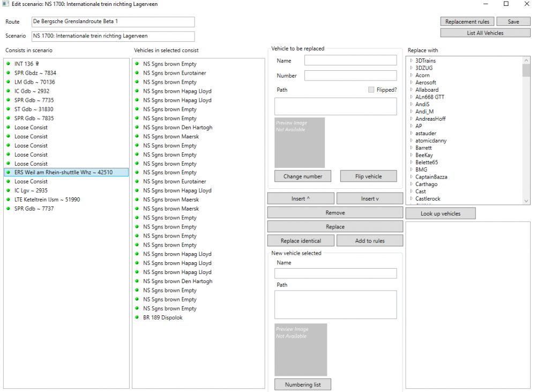Select SPR Gdb ~ 7737 consist
Screen dimensions: 536x392
click(34, 209)
